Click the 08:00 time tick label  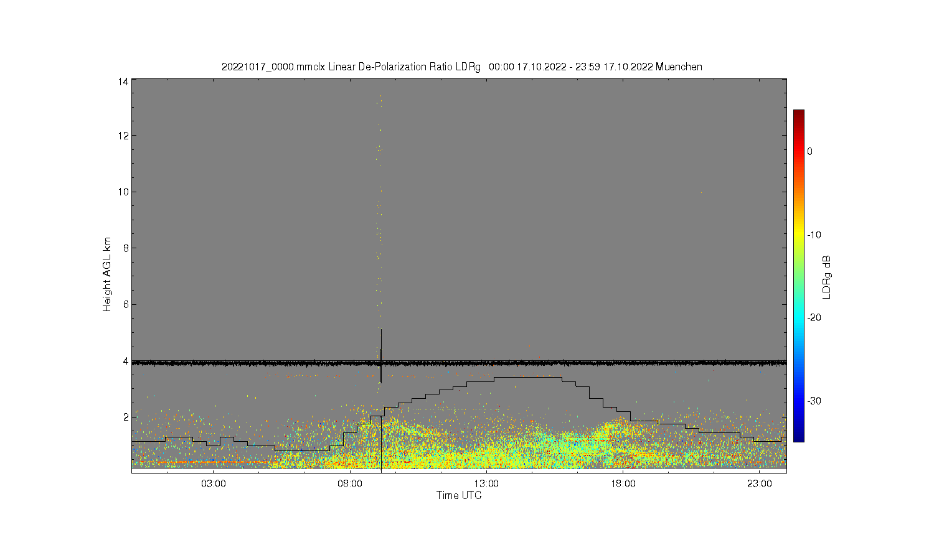point(350,483)
